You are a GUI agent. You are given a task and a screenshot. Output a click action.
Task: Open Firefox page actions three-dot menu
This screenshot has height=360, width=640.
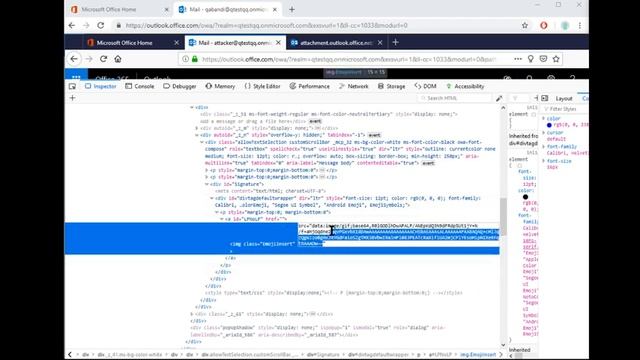[x=518, y=59]
